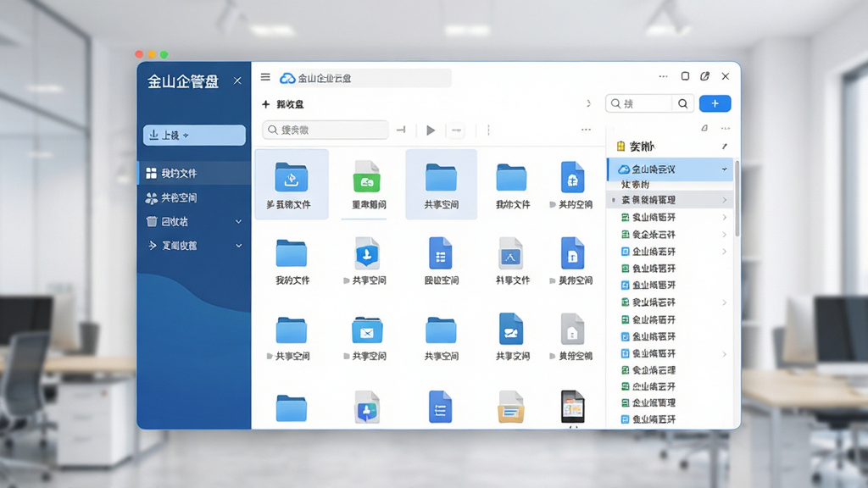
Task: Select the blue checklist document in bottom row
Action: [x=440, y=408]
